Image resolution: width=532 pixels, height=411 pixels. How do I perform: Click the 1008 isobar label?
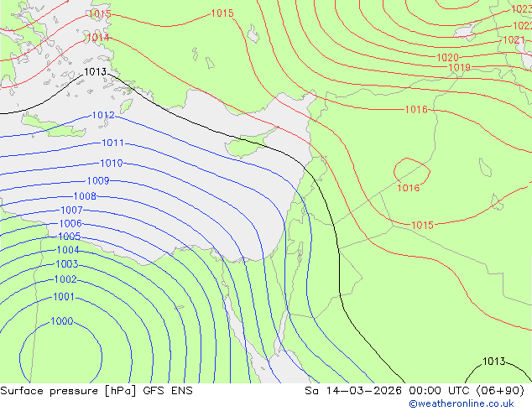point(85,196)
